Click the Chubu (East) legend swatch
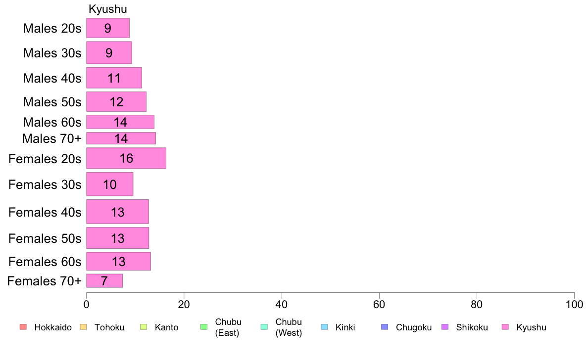Viewport: 588px width, 364px height. pyautogui.click(x=204, y=327)
